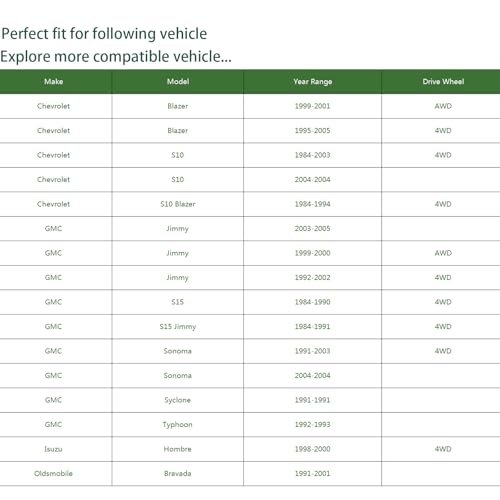Click the Model column header

point(178,82)
